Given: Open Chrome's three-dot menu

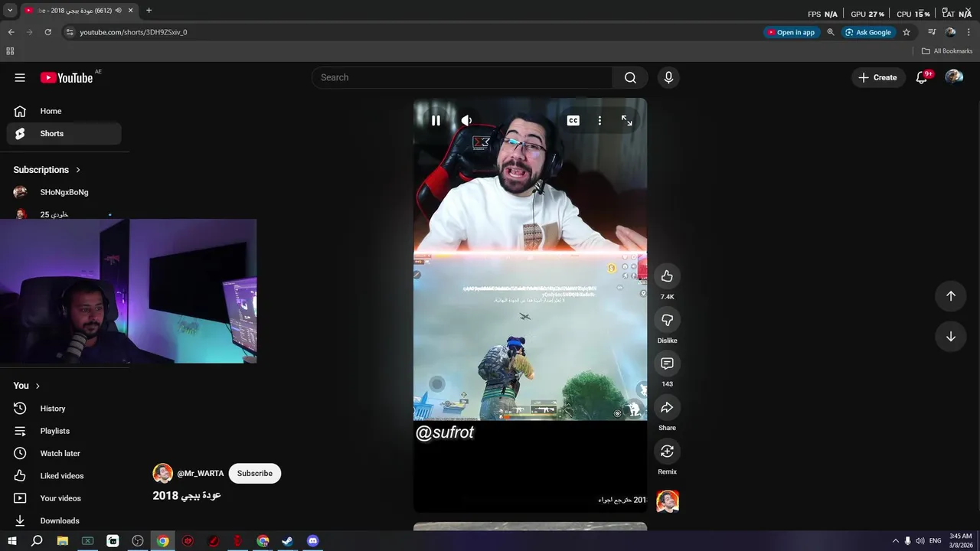Looking at the screenshot, I should point(969,32).
